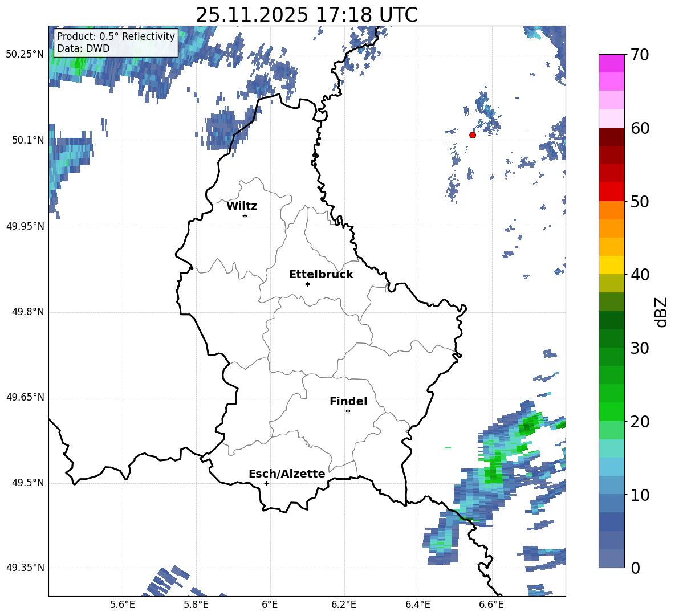Click the 49.35°N latitude label
Image resolution: width=675 pixels, height=616 pixels.
[25, 568]
